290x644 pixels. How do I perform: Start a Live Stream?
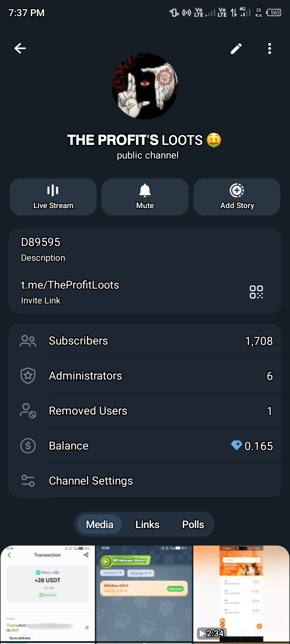point(53,197)
